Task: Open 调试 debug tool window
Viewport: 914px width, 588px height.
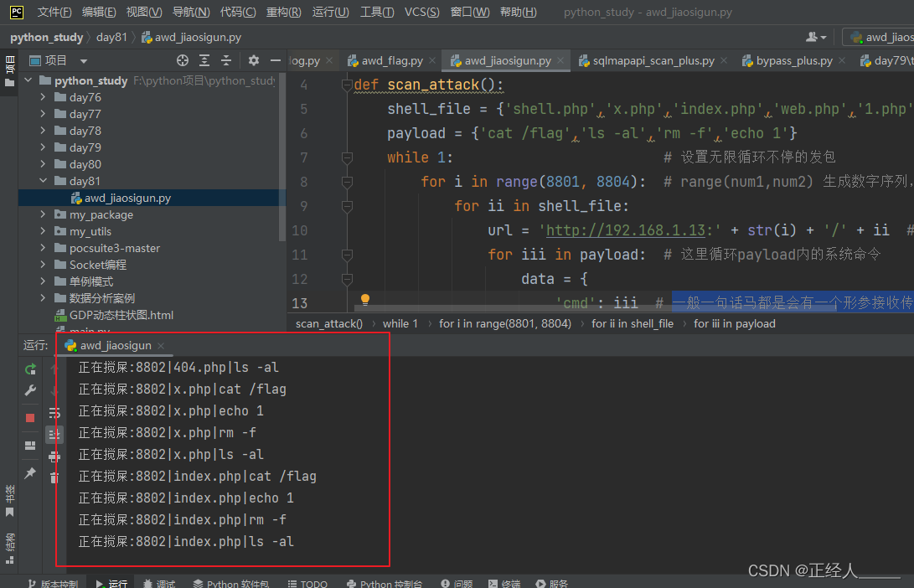Action: coord(159,583)
